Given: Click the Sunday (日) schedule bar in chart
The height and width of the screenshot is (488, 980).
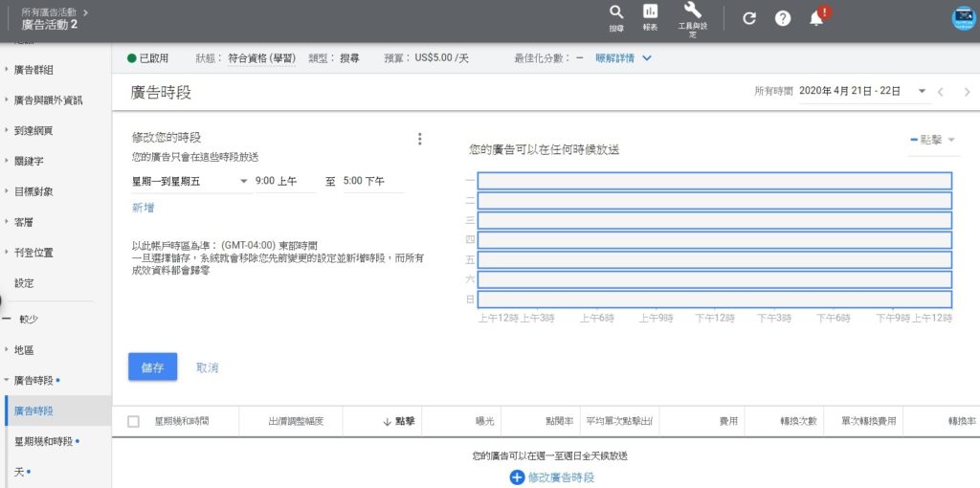Looking at the screenshot, I should (x=714, y=299).
